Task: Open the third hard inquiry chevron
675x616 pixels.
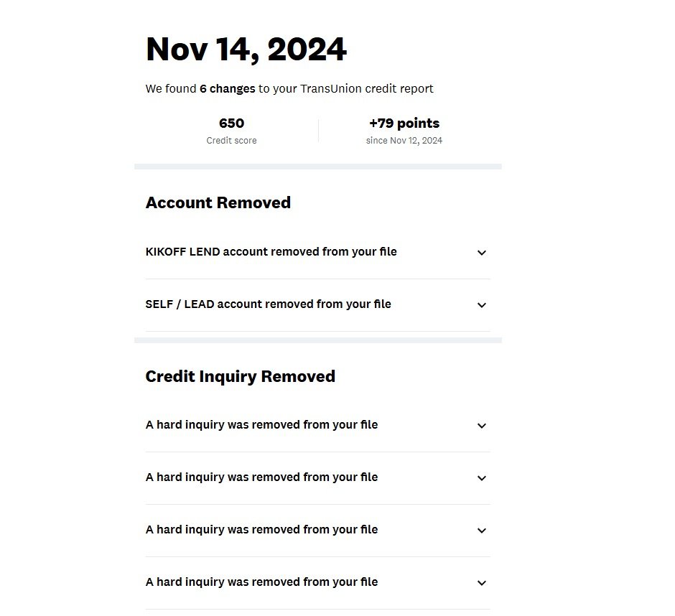Action: pos(482,531)
